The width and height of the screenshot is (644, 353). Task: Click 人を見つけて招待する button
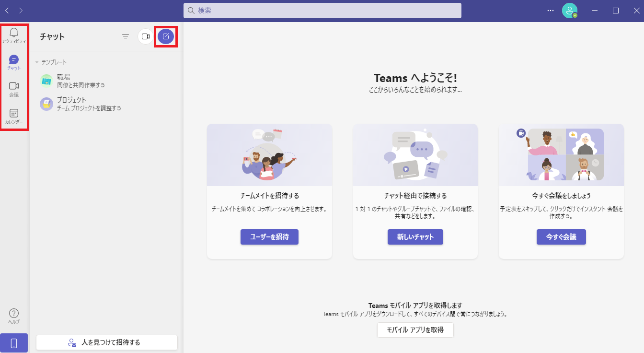pos(106,342)
